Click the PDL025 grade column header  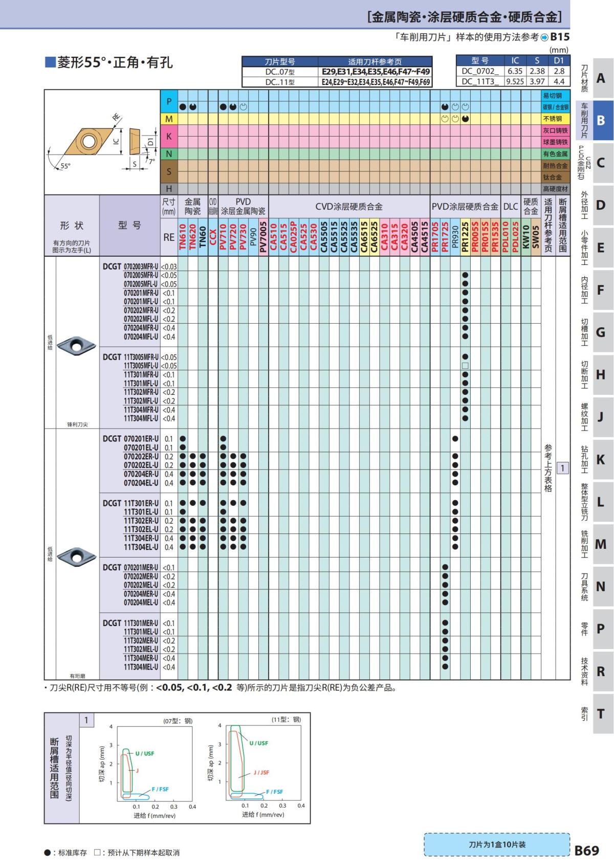515,237
